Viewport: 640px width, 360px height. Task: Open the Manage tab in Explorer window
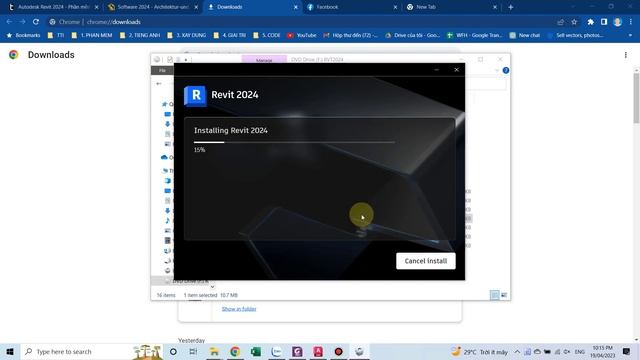(x=264, y=60)
